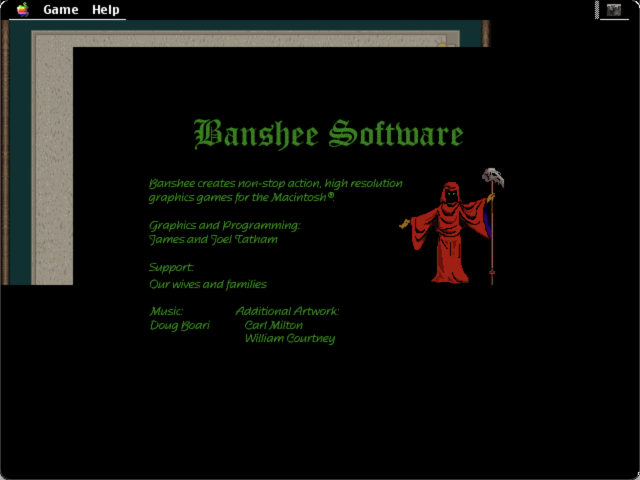Click 'Our wives and families' line
The height and width of the screenshot is (480, 640).
[x=208, y=284]
